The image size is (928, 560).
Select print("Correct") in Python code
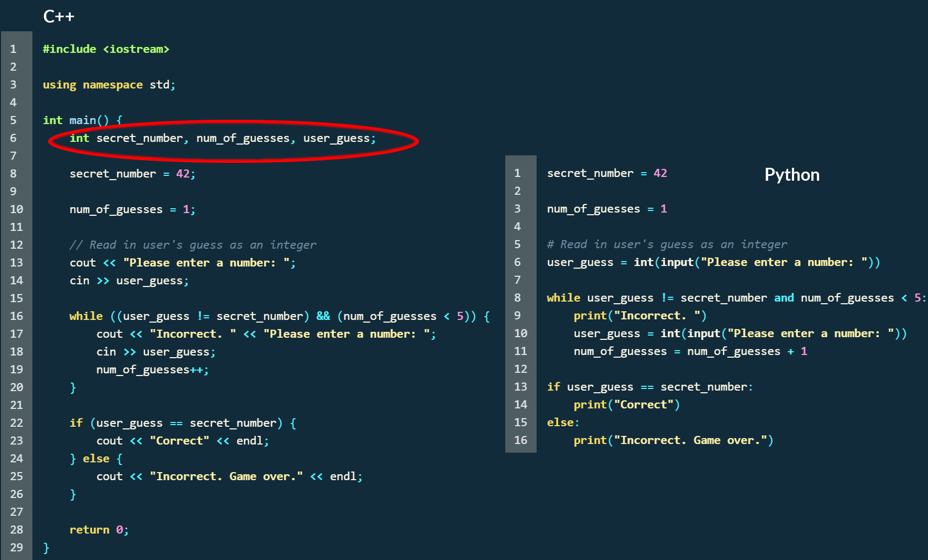tap(626, 404)
